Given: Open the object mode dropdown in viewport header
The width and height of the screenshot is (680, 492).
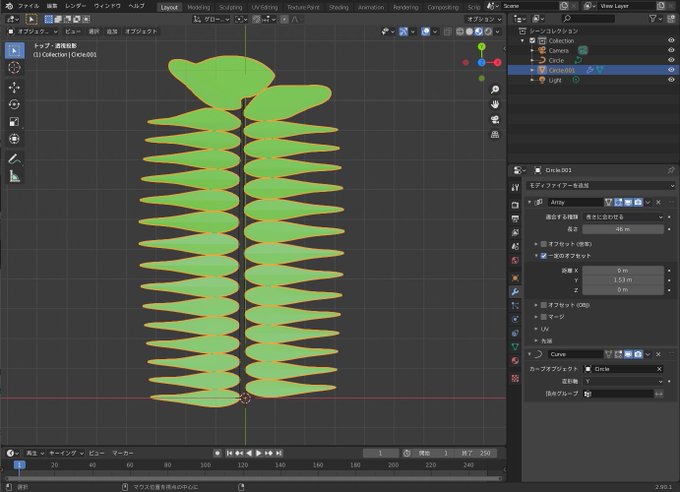Looking at the screenshot, I should tap(33, 32).
